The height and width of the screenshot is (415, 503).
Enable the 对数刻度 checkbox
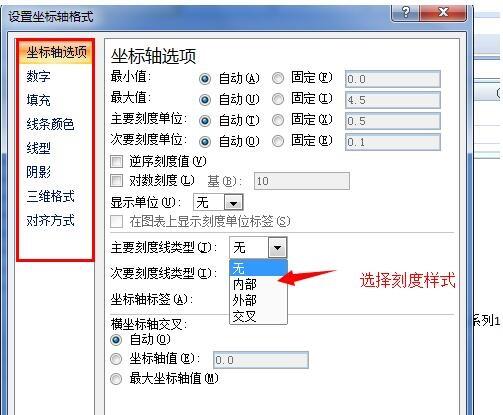[x=116, y=181]
